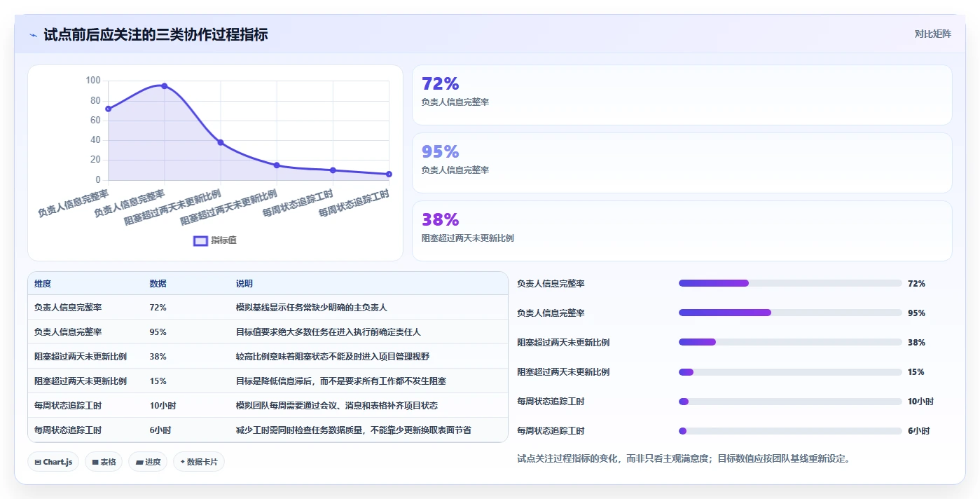The image size is (980, 499).
Task: Click the chart data point at value 38
Action: point(221,142)
